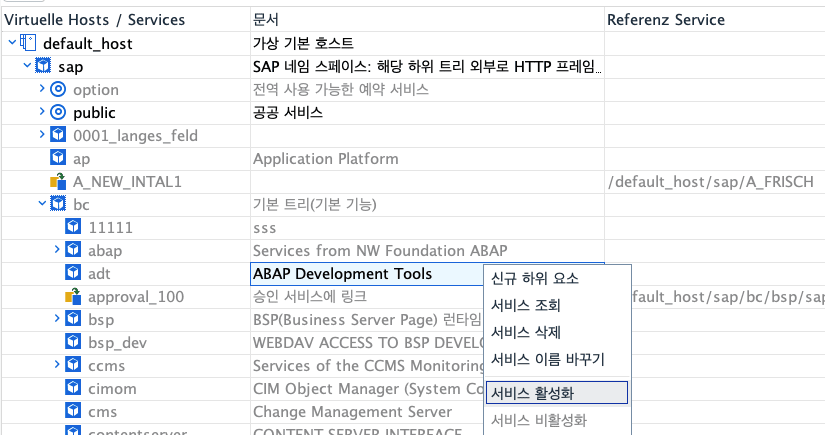Click the adt service cube icon
The width and height of the screenshot is (825, 435).
click(73, 272)
